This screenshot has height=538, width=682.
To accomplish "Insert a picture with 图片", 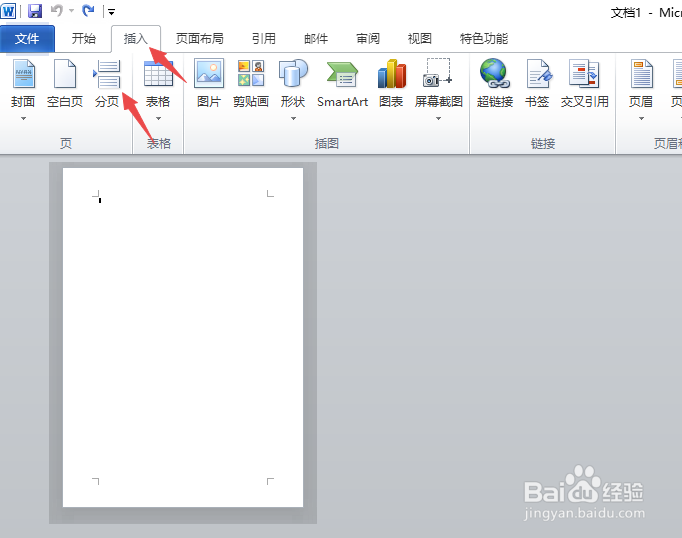I will (x=209, y=84).
